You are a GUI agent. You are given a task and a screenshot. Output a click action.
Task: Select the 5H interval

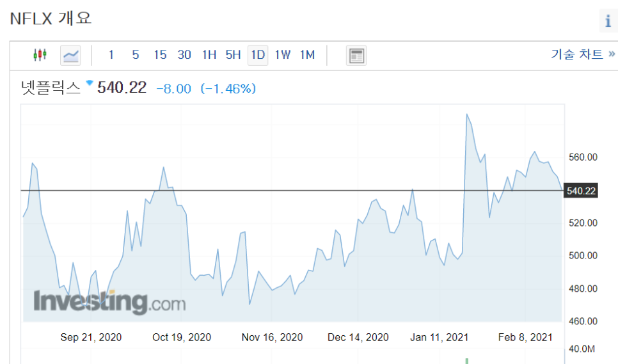pyautogui.click(x=233, y=55)
